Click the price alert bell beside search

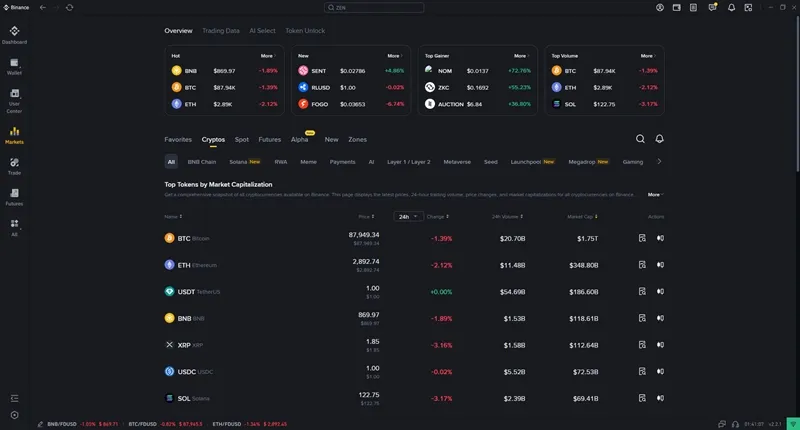[x=659, y=139]
